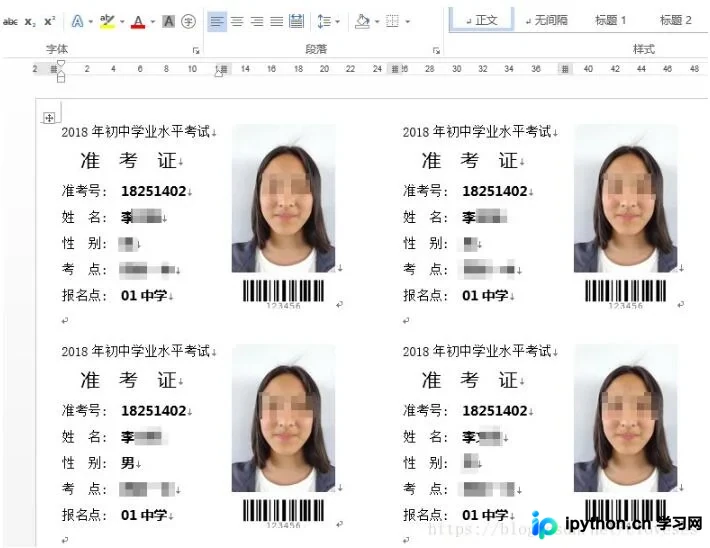Open borders dropdown arrow

408,21
